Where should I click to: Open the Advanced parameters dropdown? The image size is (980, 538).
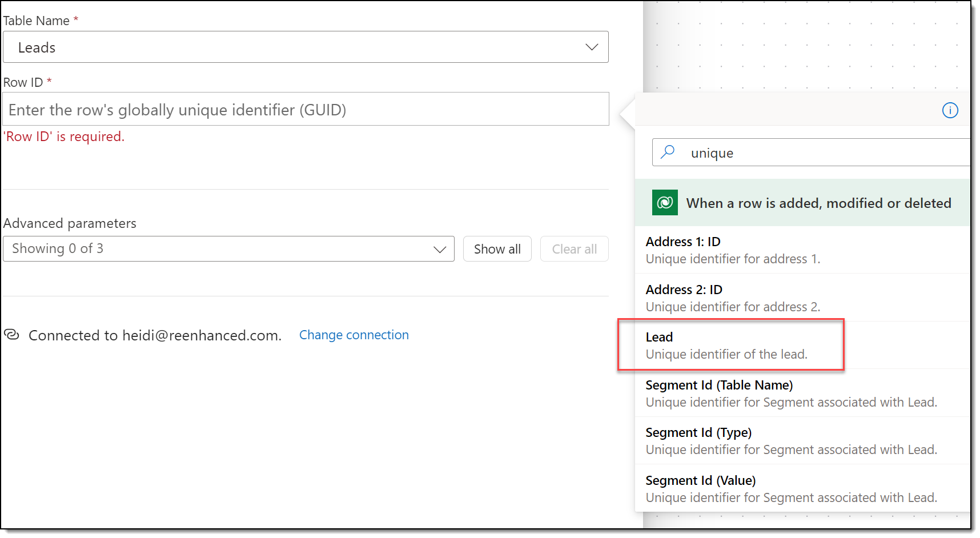228,249
